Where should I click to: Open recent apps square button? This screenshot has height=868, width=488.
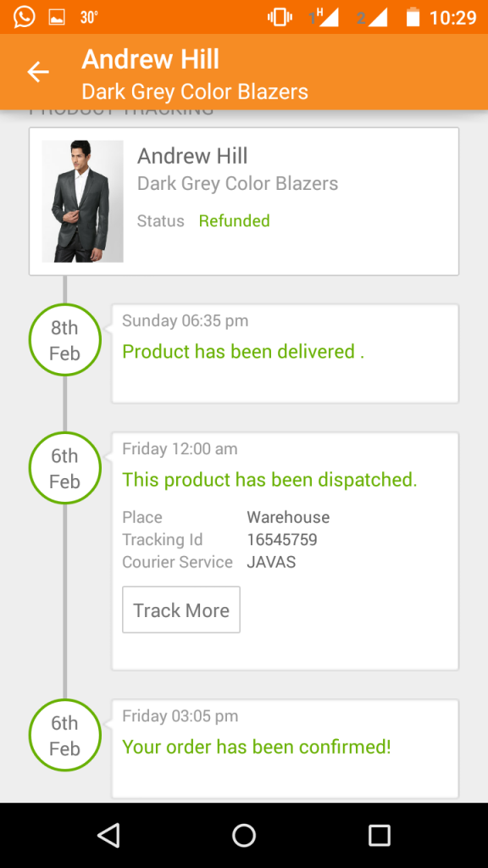380,835
